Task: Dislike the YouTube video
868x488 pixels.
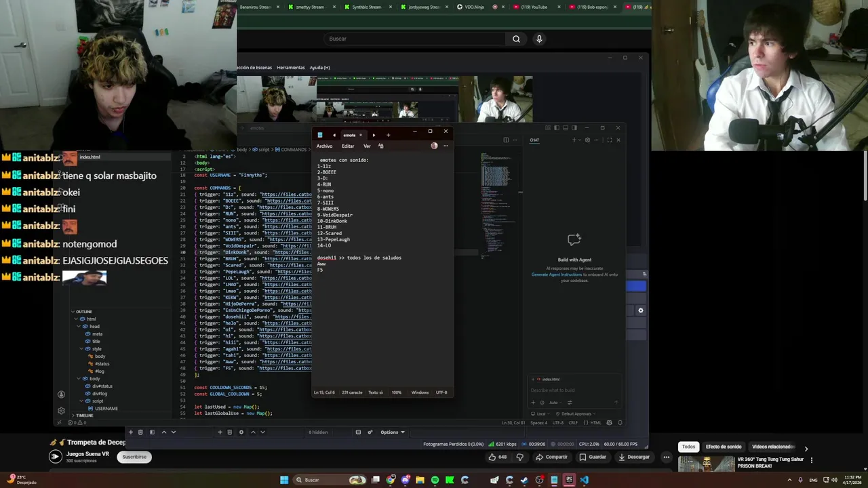Action: click(x=520, y=457)
